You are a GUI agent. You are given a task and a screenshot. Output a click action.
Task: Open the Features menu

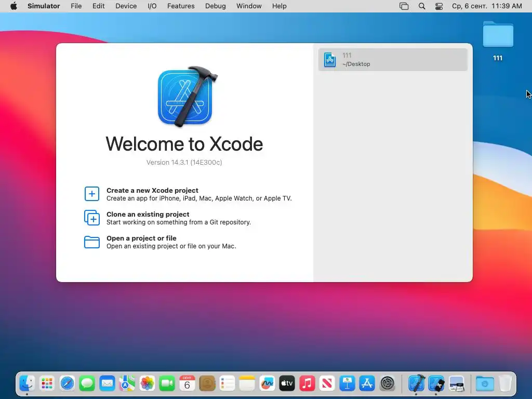[181, 6]
